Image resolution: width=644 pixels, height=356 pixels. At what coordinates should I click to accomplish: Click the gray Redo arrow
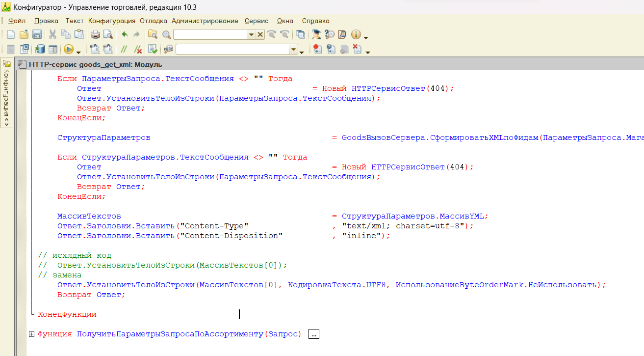tap(136, 34)
